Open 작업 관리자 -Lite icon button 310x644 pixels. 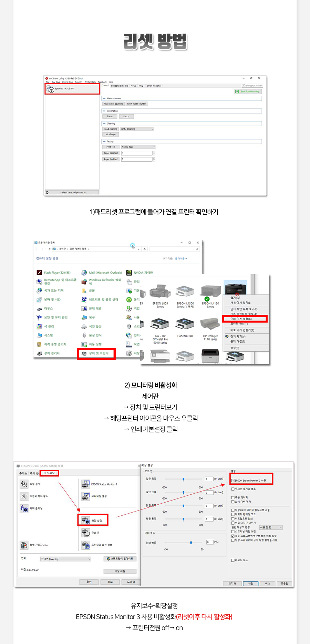[24, 545]
